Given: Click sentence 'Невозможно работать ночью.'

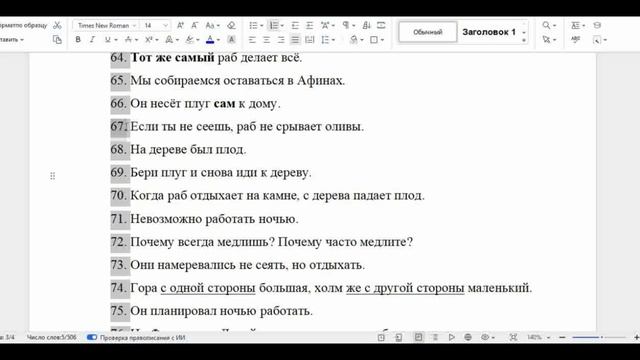Looking at the screenshot, I should [214, 219].
